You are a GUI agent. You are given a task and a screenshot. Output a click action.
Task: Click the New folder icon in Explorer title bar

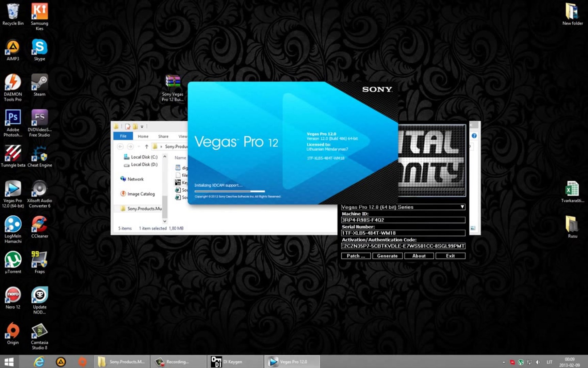click(135, 127)
